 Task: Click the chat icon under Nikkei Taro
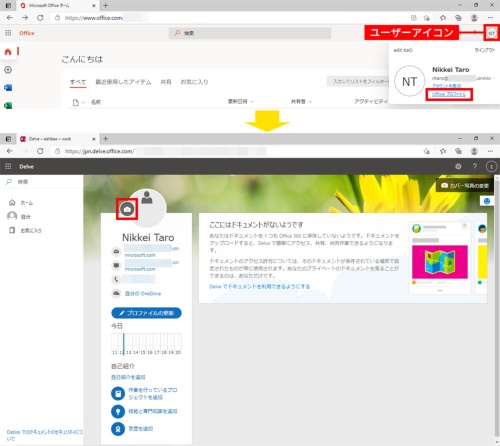tap(116, 265)
